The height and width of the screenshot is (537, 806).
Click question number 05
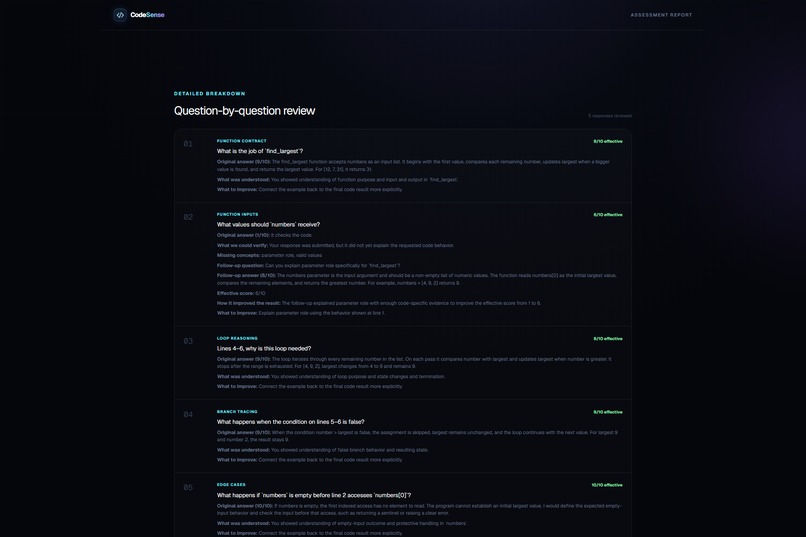pyautogui.click(x=188, y=488)
